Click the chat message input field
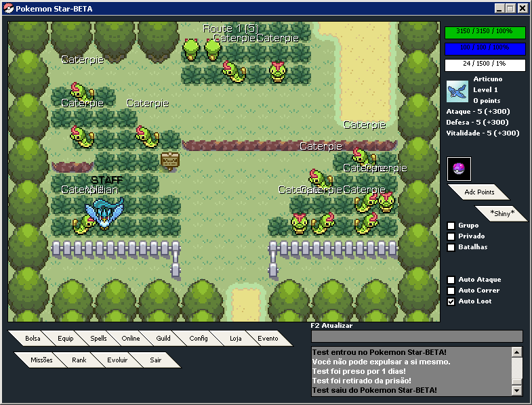The width and height of the screenshot is (532, 405). point(417,336)
